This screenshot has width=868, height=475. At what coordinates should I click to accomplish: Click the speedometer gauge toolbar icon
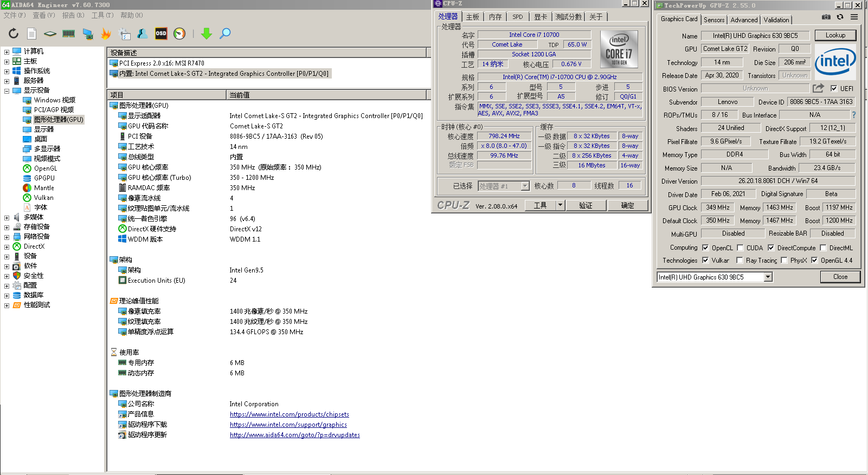(179, 34)
